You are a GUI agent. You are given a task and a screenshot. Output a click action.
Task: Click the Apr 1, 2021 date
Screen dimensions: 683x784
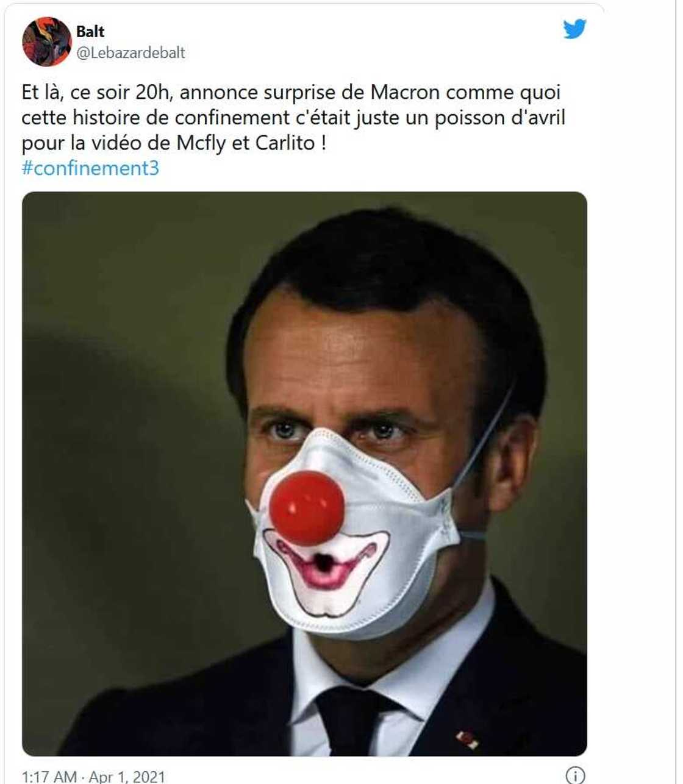pyautogui.click(x=127, y=777)
